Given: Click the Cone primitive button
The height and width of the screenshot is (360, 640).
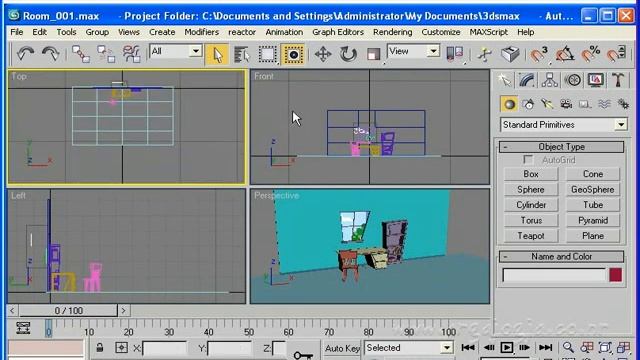Looking at the screenshot, I should pyautogui.click(x=593, y=174).
